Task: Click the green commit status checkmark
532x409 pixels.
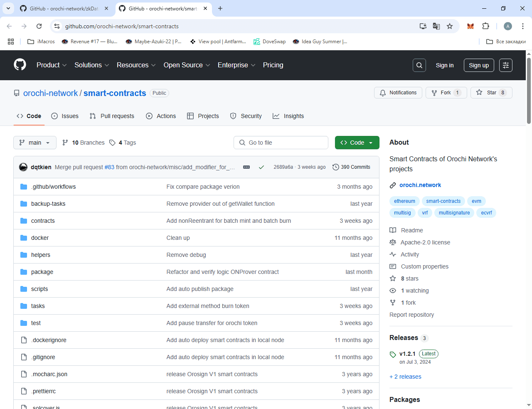Action: coord(261,167)
